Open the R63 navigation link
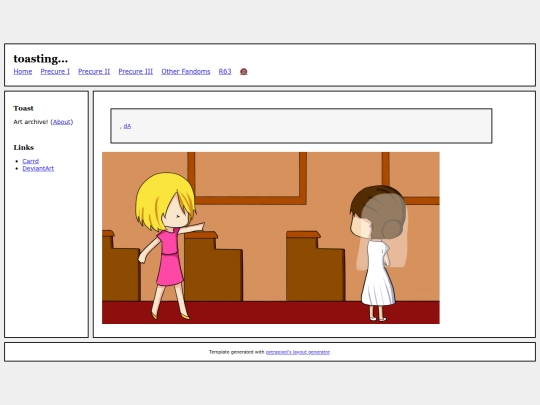 click(225, 72)
